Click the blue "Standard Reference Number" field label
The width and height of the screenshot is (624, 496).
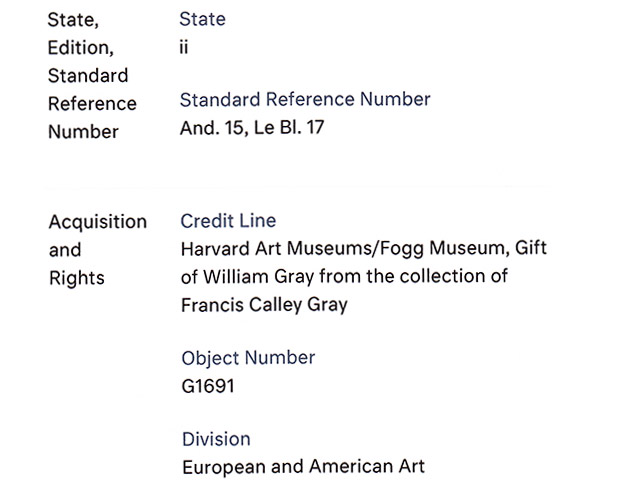pyautogui.click(x=305, y=99)
